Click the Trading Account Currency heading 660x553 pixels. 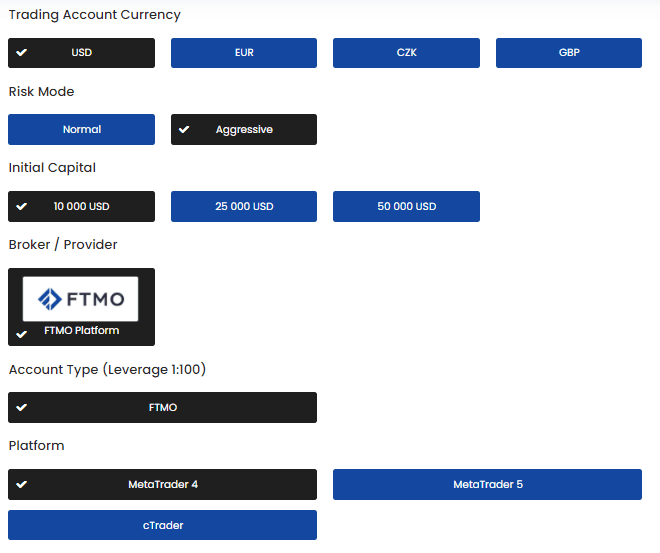95,15
